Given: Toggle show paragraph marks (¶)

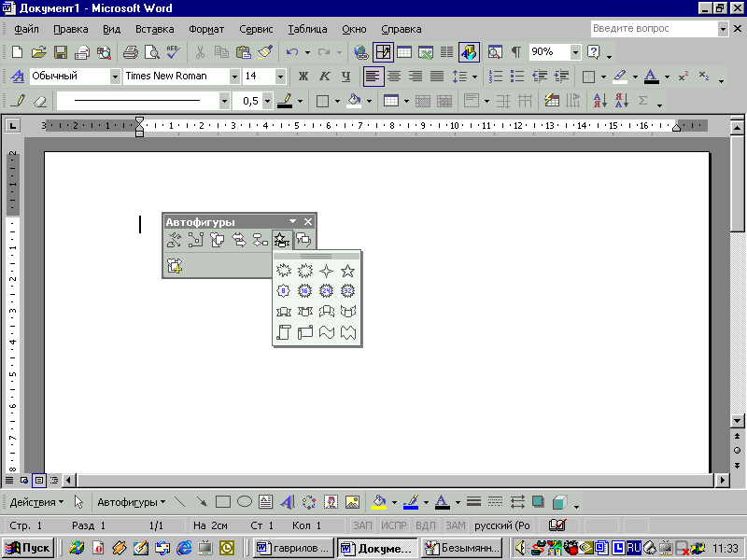Looking at the screenshot, I should (516, 52).
